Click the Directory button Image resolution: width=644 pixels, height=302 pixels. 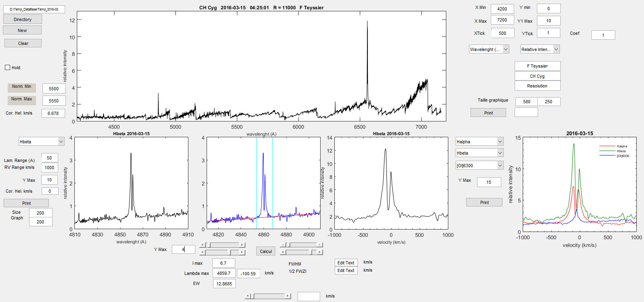click(x=23, y=19)
